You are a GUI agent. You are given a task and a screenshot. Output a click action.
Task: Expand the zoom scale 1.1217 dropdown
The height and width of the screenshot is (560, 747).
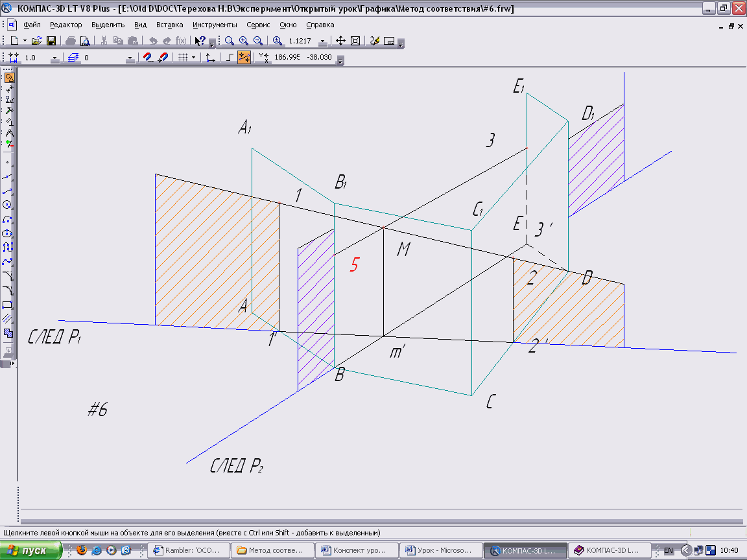[x=322, y=41]
